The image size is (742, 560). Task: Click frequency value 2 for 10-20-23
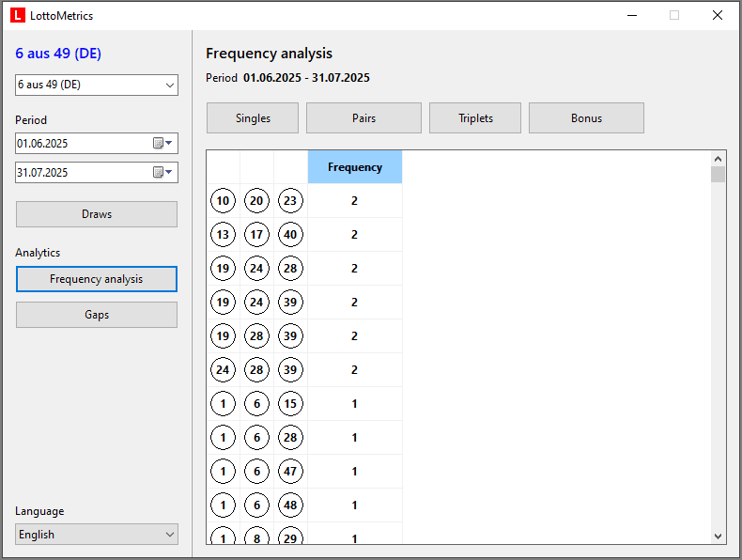[x=354, y=201]
